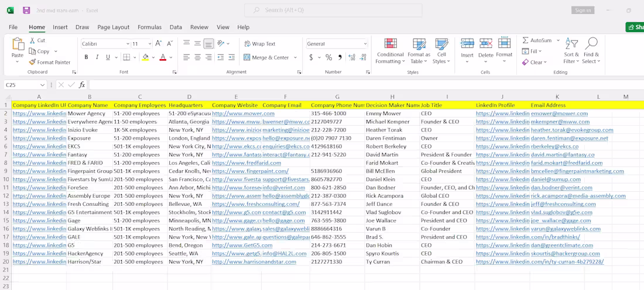
Task: Select column header D
Action: pos(189,97)
